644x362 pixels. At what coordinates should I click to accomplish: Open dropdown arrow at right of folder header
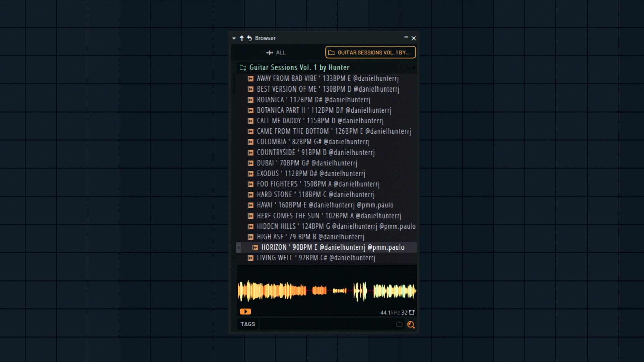click(x=413, y=68)
